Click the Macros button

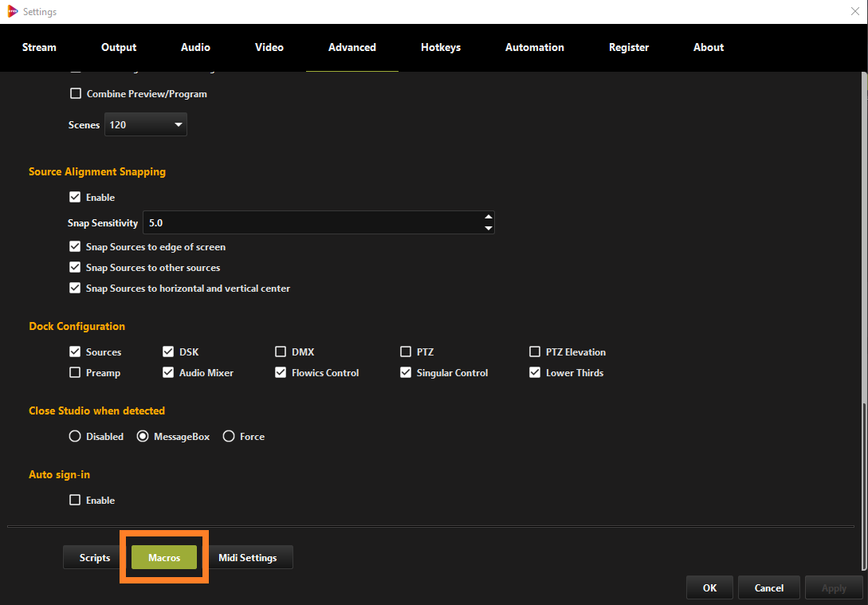164,557
